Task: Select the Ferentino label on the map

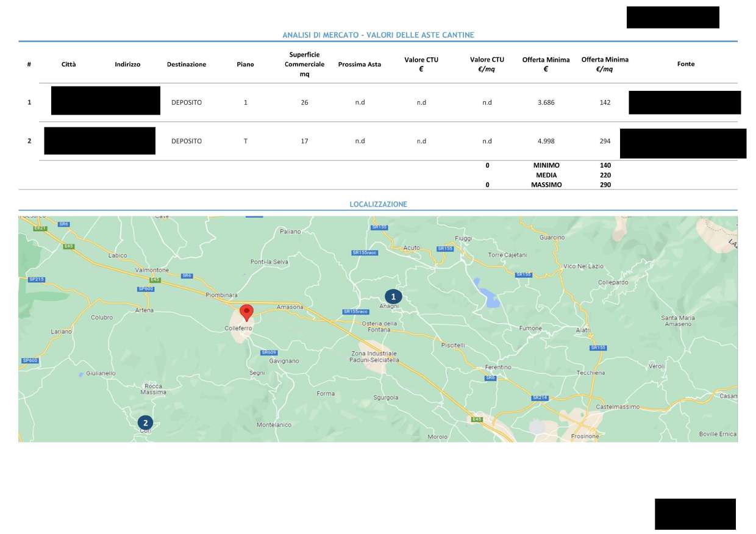Action: (x=497, y=368)
